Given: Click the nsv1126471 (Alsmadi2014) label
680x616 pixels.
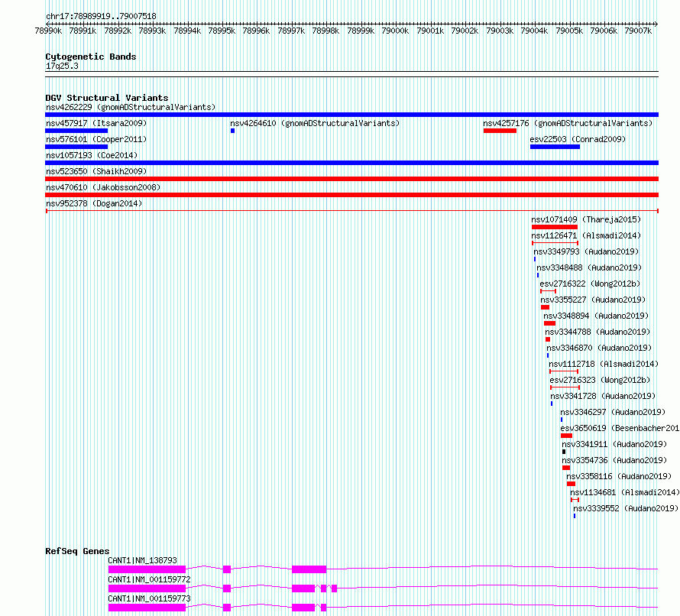Looking at the screenshot, I should [586, 235].
